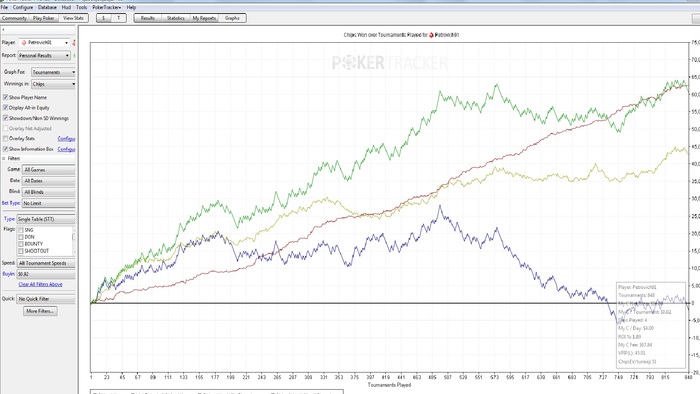The width and height of the screenshot is (700, 394).
Task: Open the Tools menu
Action: click(81, 8)
